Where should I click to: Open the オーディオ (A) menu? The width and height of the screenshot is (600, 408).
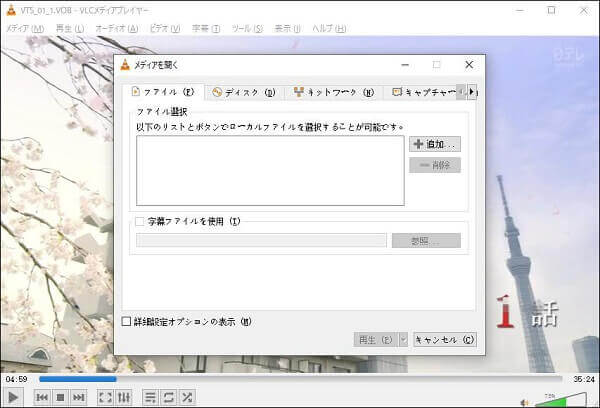(x=117, y=28)
